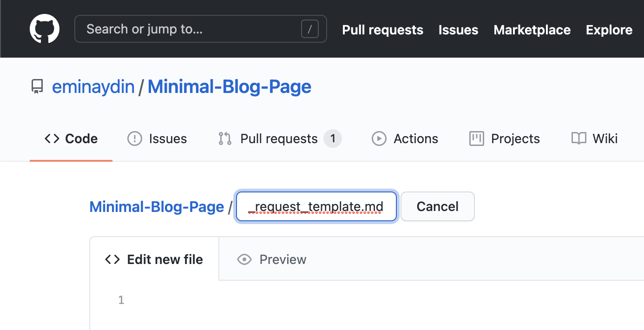The width and height of the screenshot is (644, 330).
Task: Cancel the new file creation
Action: tap(438, 206)
